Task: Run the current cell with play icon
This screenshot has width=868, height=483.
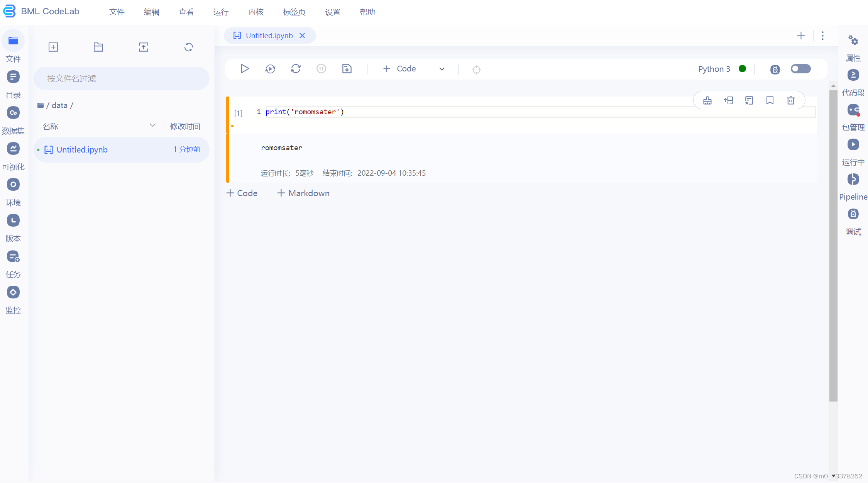Action: 244,69
